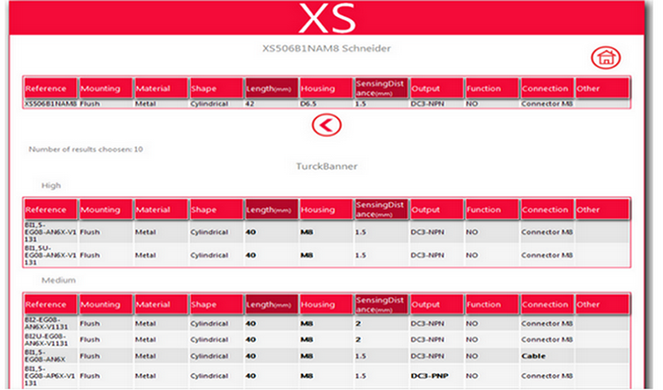Select Connector M8 in the BI1,5U-EG08 row
This screenshot has height=390, width=663.
click(x=547, y=255)
